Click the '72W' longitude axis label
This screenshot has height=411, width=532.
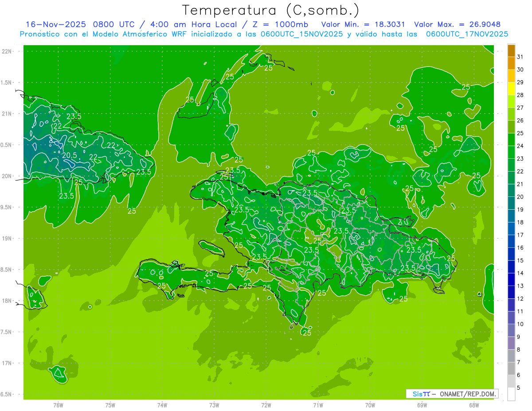266,405
